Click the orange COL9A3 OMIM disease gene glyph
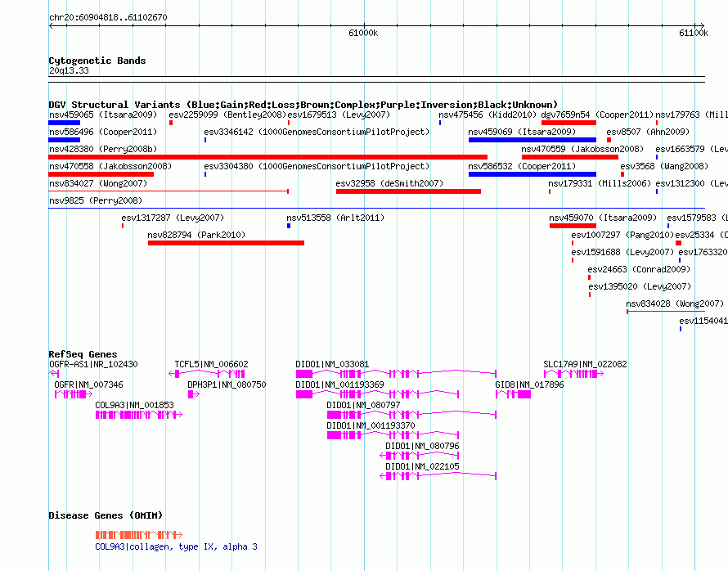Viewport: 728px width, 571px height. [139, 535]
